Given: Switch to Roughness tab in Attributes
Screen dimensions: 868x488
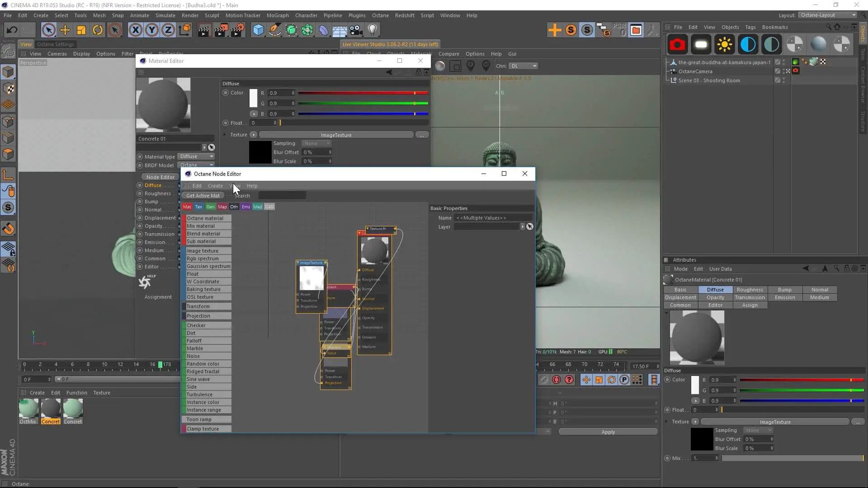Looking at the screenshot, I should [x=750, y=290].
